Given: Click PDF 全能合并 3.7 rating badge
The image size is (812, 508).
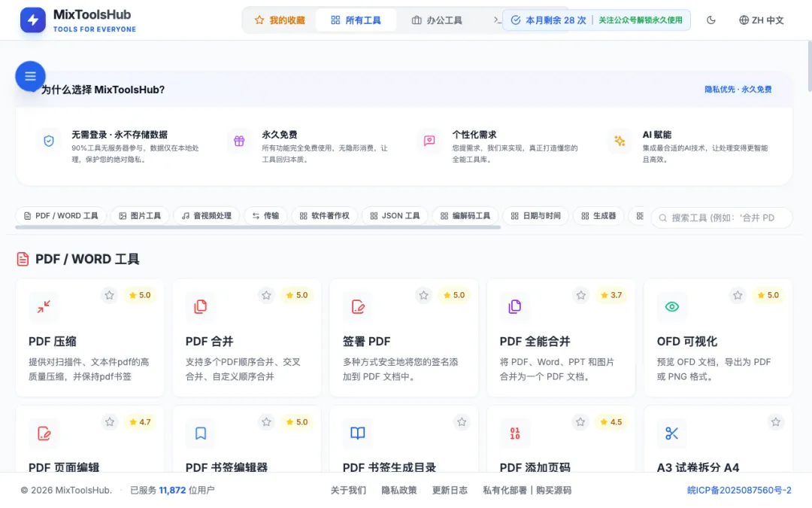Looking at the screenshot, I should point(611,295).
